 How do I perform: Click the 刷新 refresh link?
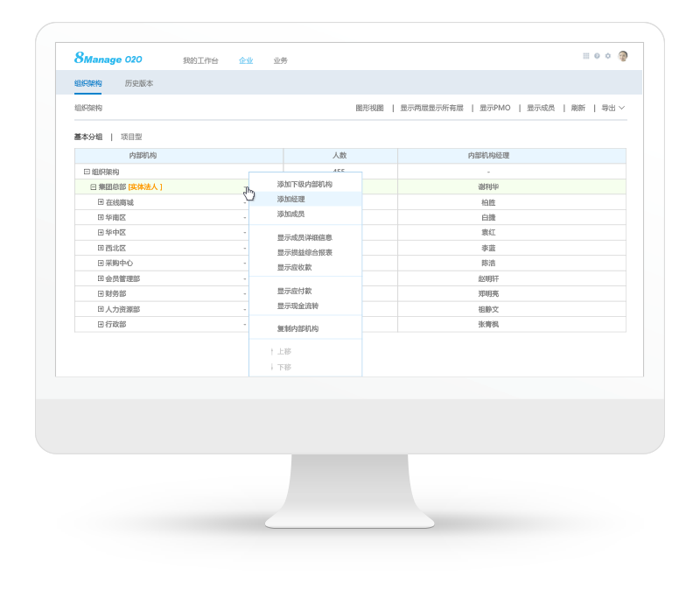[578, 108]
